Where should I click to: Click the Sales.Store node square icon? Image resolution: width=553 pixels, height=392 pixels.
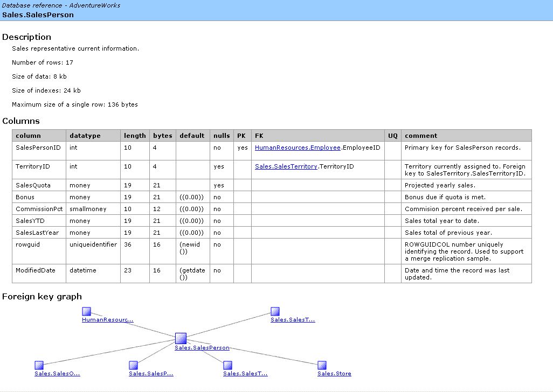(x=322, y=365)
